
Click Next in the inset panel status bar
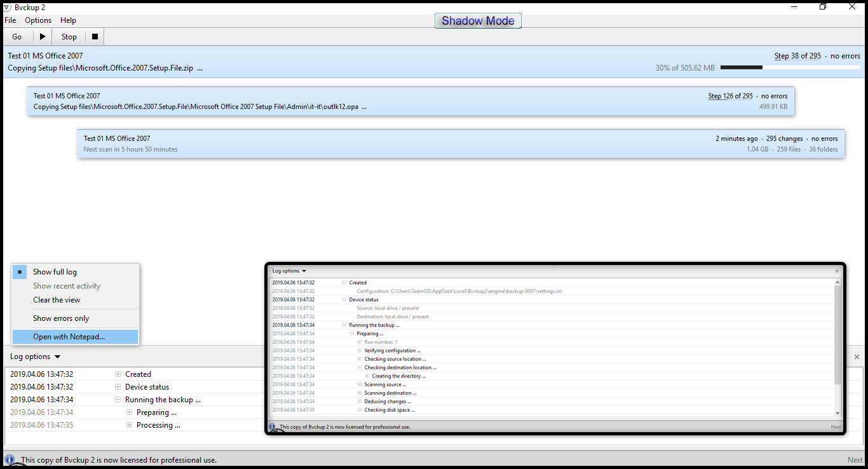[836, 427]
